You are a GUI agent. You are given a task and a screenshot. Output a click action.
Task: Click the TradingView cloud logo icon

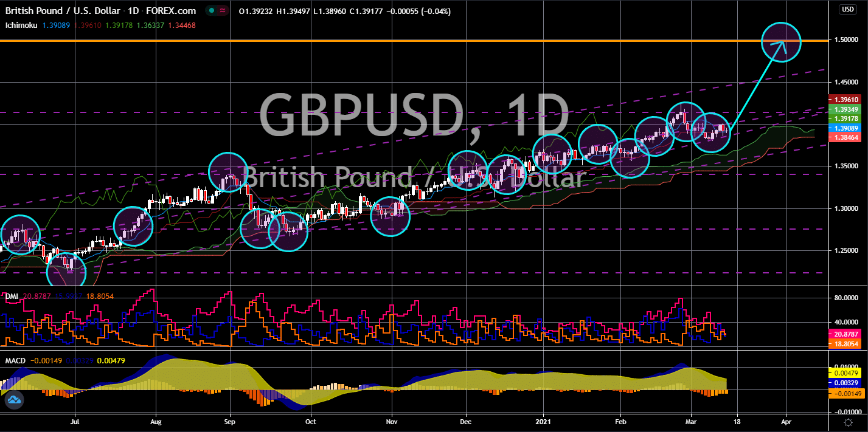[15, 399]
